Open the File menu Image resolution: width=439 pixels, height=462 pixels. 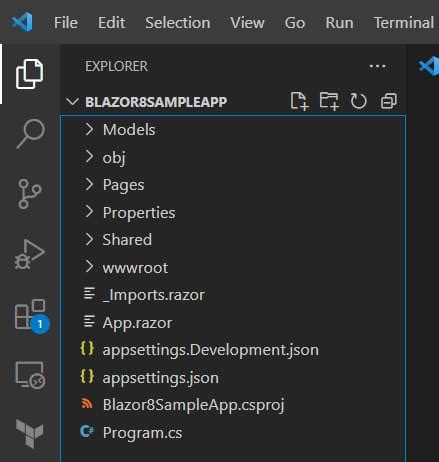[66, 23]
